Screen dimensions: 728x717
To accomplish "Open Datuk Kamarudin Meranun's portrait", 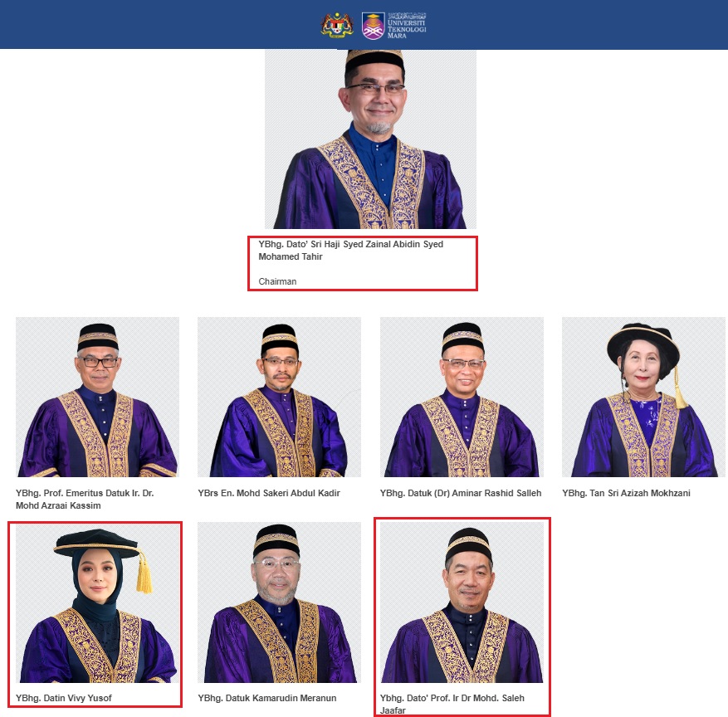I will coord(279,602).
